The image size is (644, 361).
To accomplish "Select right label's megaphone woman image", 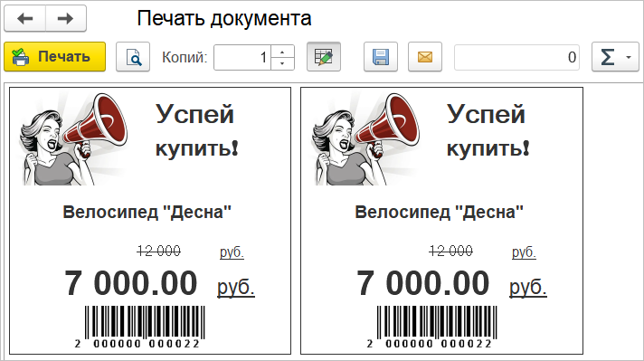I will click(366, 138).
